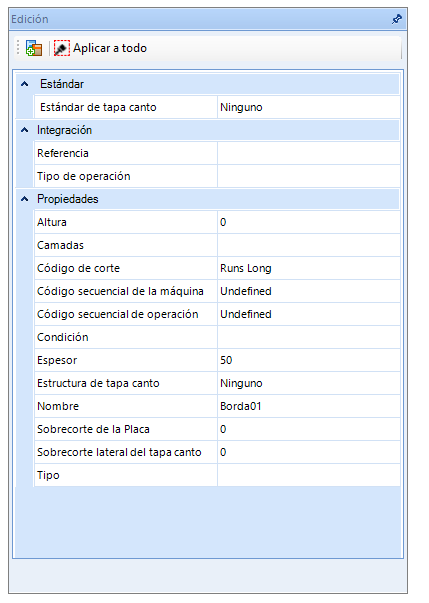The width and height of the screenshot is (429, 603).
Task: Select the Nombre property label
Action: [58, 406]
